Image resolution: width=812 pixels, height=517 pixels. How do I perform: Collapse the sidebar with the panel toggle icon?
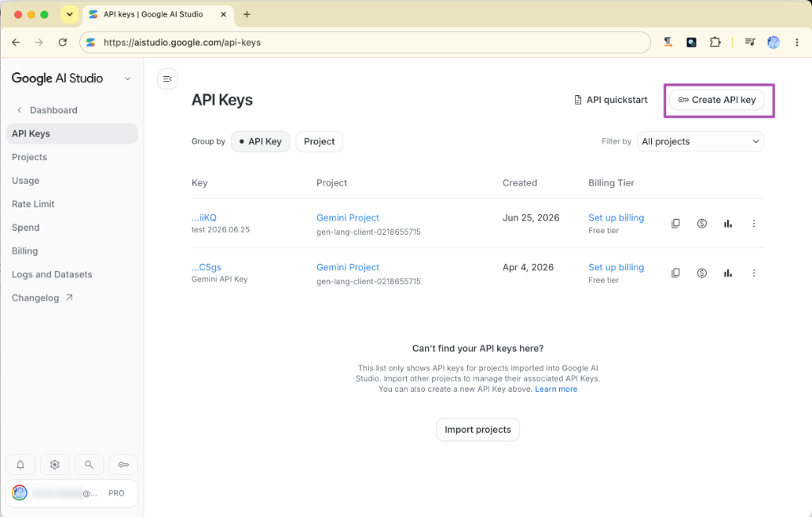pyautogui.click(x=167, y=79)
